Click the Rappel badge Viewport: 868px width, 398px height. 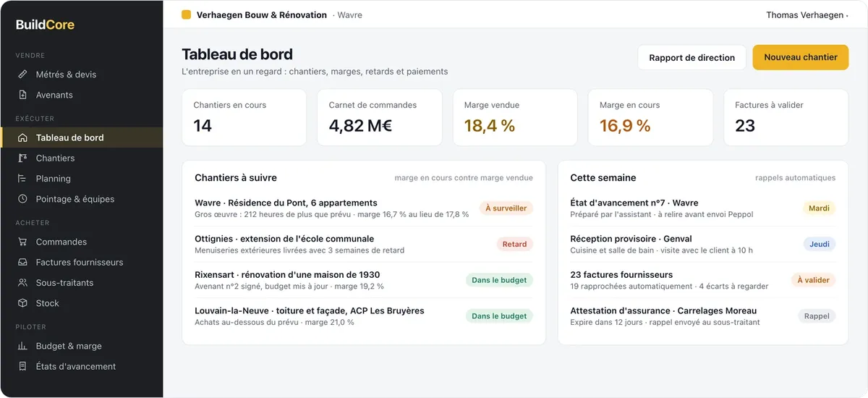point(817,316)
